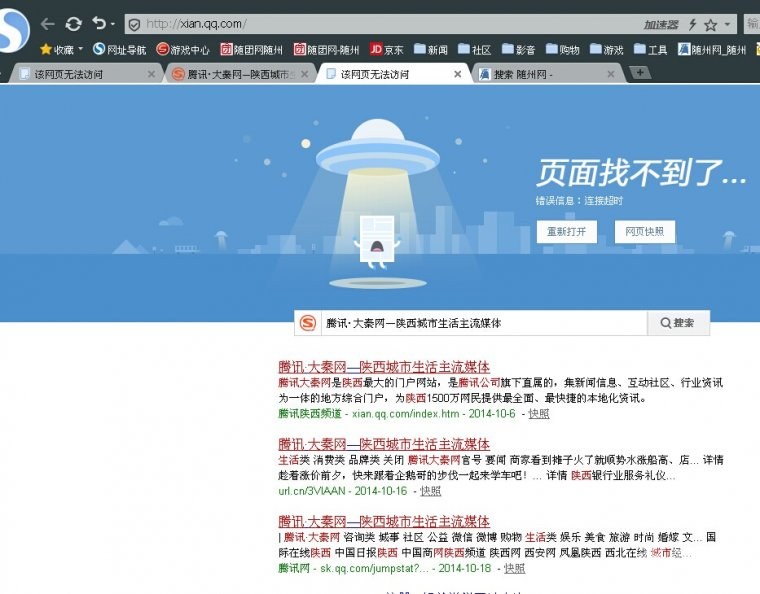The height and width of the screenshot is (594, 760).
Task: Click the back arrow navigation icon
Action: 48,24
